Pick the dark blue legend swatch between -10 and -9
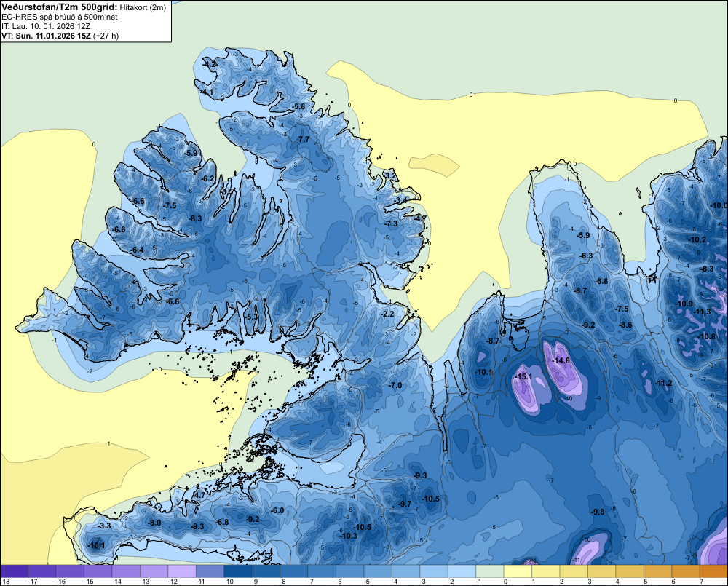The image size is (728, 586). pyautogui.click(x=238, y=571)
